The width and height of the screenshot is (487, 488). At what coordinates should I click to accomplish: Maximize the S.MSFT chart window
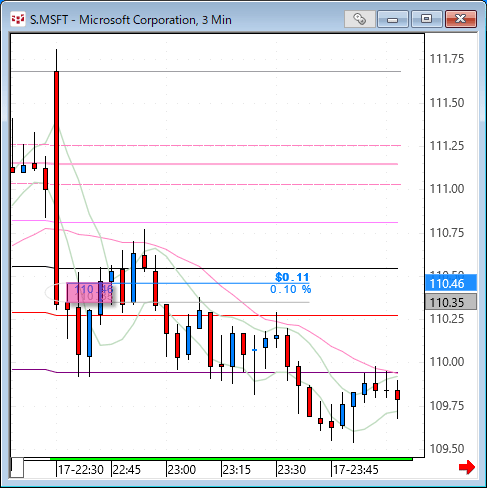click(x=426, y=19)
